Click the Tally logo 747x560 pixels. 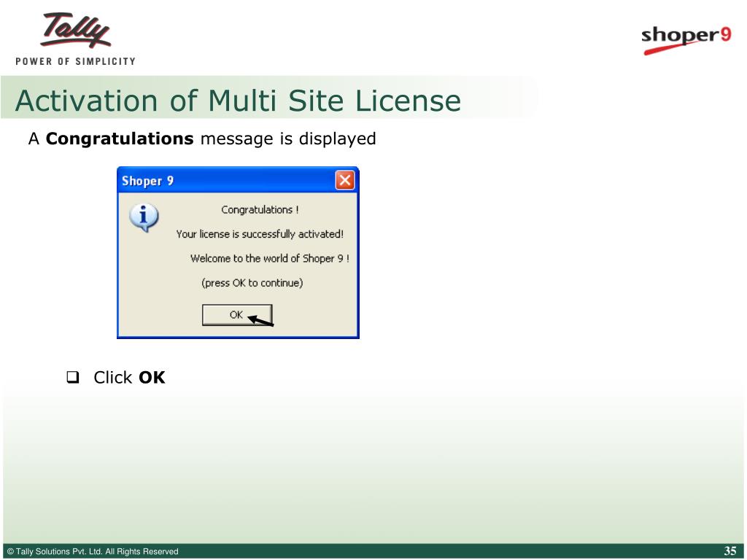click(x=76, y=30)
